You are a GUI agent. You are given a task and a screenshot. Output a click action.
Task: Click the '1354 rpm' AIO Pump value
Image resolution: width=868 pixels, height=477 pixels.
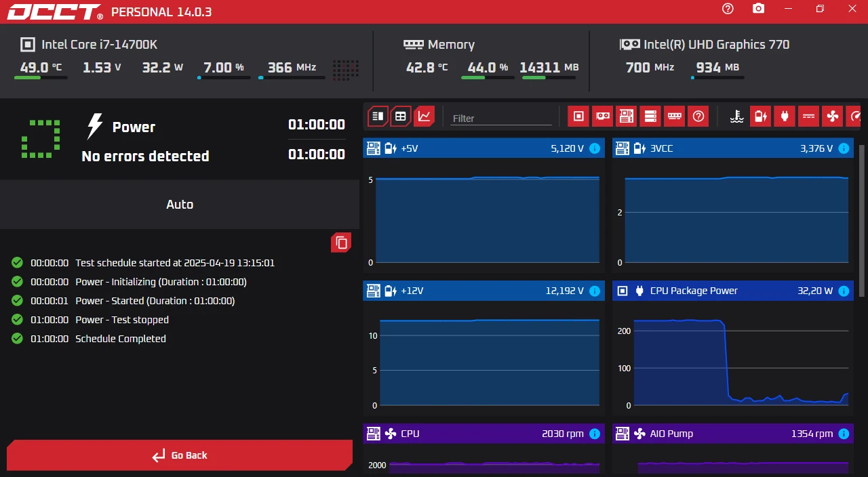click(x=812, y=434)
